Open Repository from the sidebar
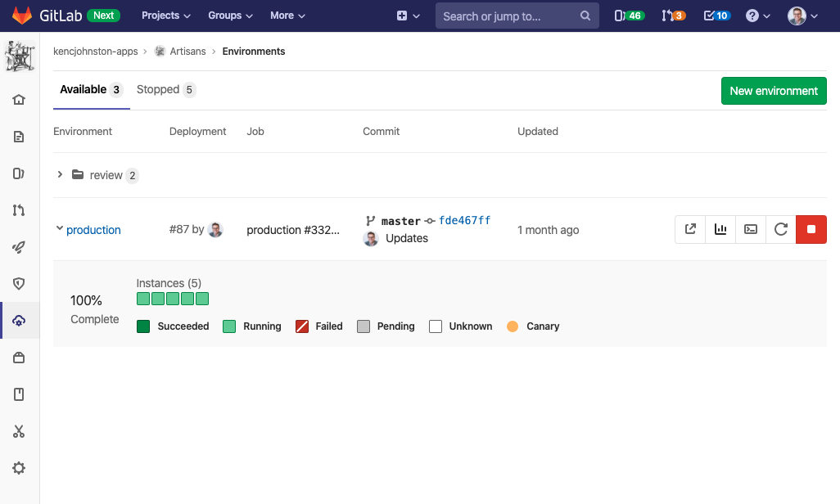840x504 pixels. tap(19, 137)
